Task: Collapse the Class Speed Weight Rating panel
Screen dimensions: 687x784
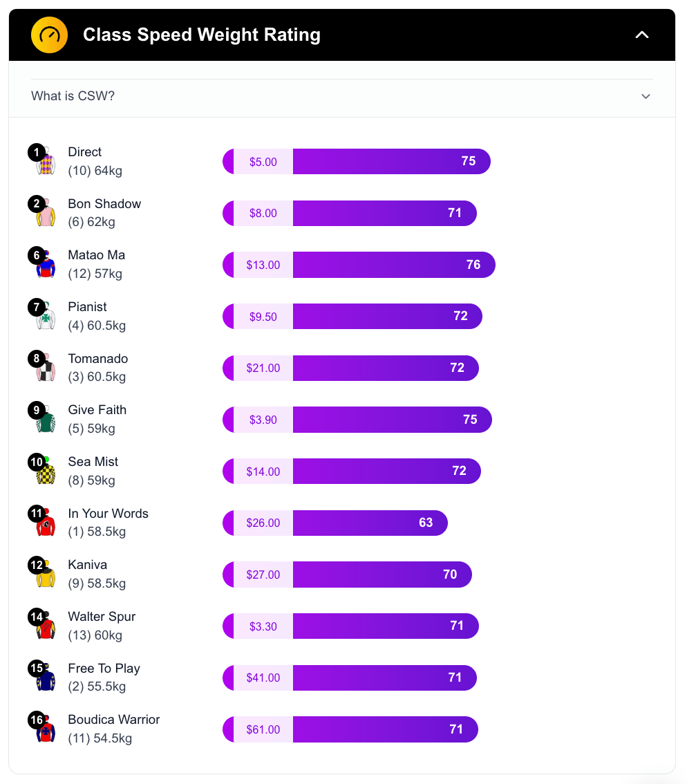Action: coord(641,35)
